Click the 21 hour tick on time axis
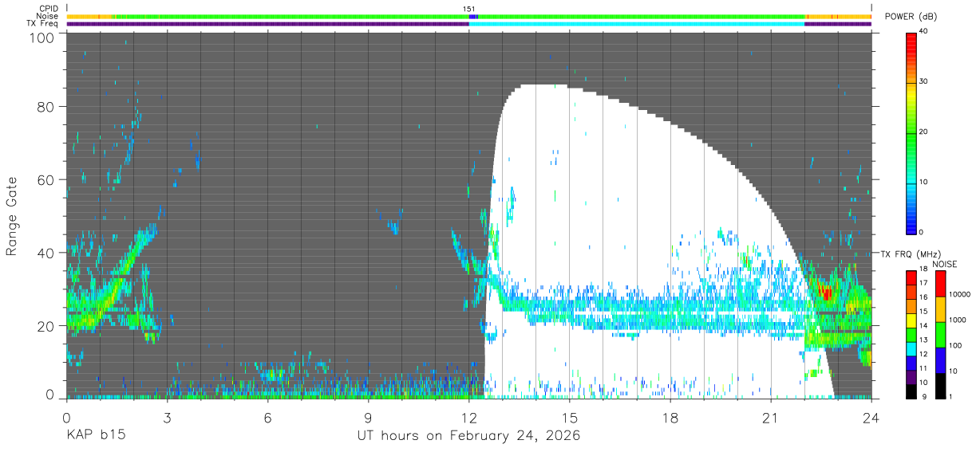980x452 pixels. (x=771, y=417)
